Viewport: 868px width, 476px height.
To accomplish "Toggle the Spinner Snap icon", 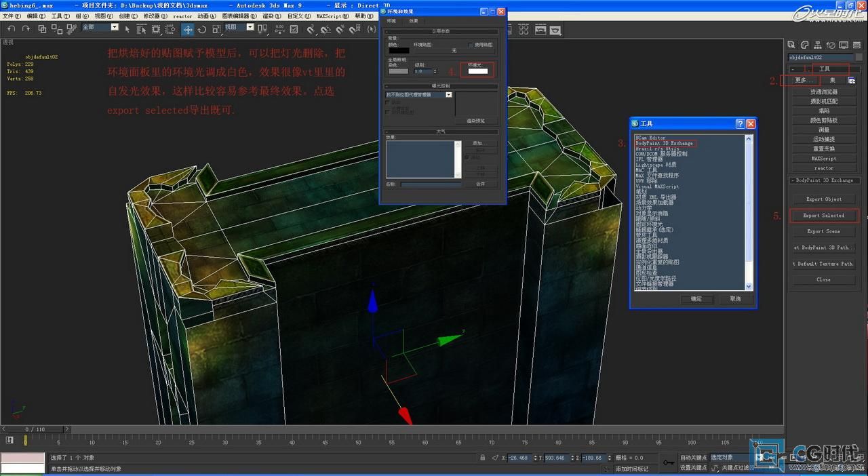I will coord(355,29).
